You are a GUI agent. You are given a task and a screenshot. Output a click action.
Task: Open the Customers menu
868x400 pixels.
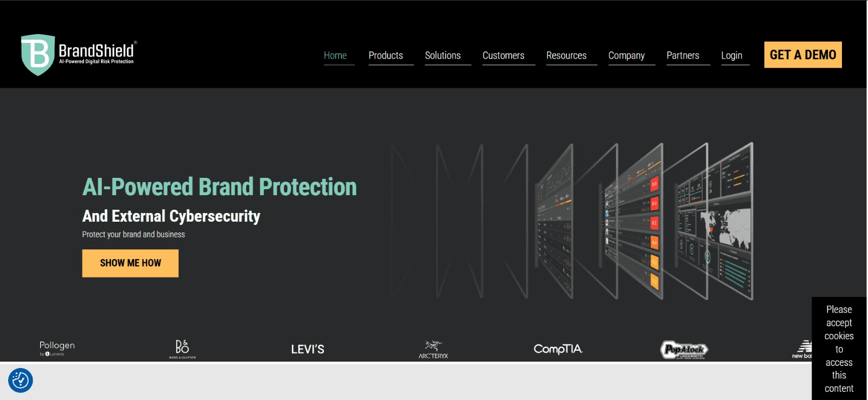pyautogui.click(x=503, y=55)
